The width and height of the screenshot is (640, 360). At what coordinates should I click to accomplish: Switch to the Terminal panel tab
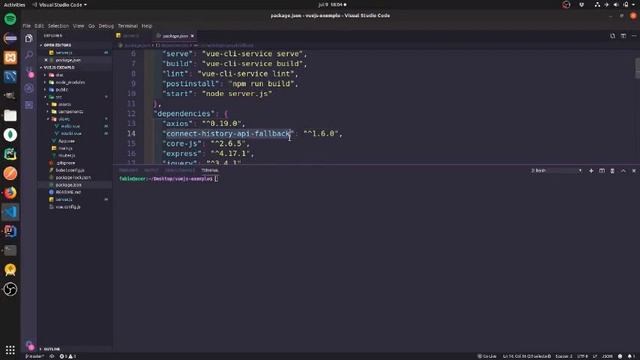point(209,170)
